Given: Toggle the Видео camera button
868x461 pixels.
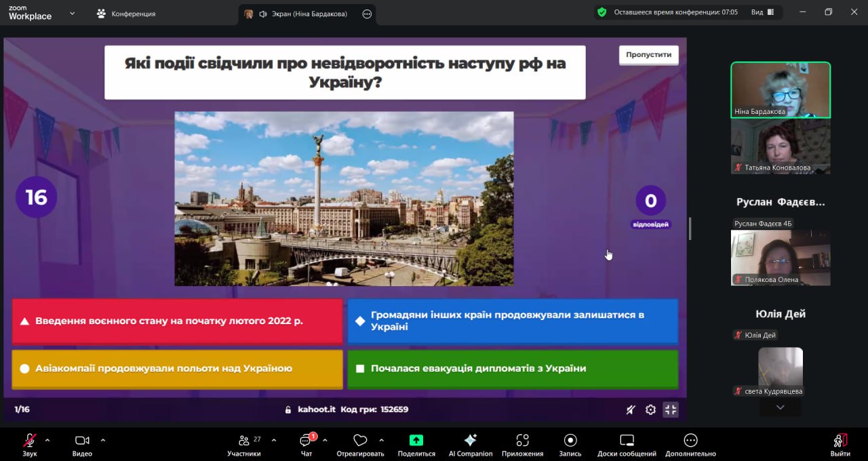Looking at the screenshot, I should 82,441.
